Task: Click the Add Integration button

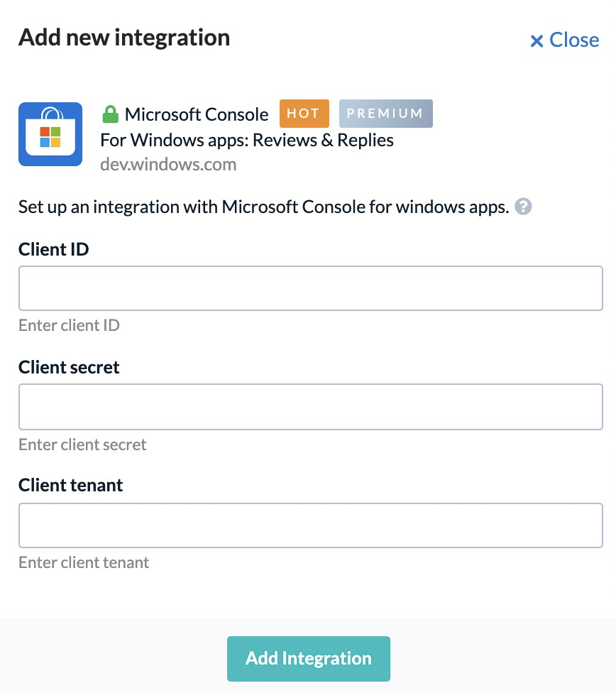Action: pos(309,658)
